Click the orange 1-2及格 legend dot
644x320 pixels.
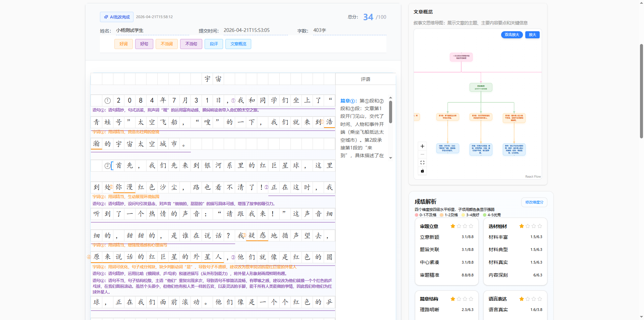pos(442,215)
